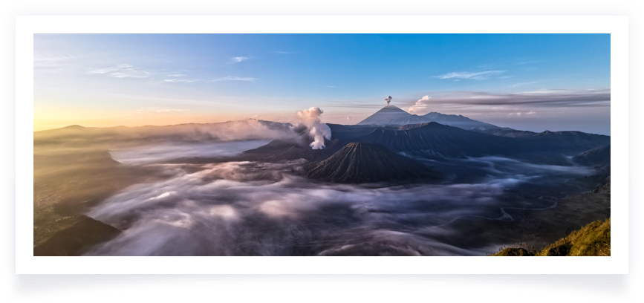Click the small ash puff above the summit
Viewport: 644px width, 303px height.
388,100
